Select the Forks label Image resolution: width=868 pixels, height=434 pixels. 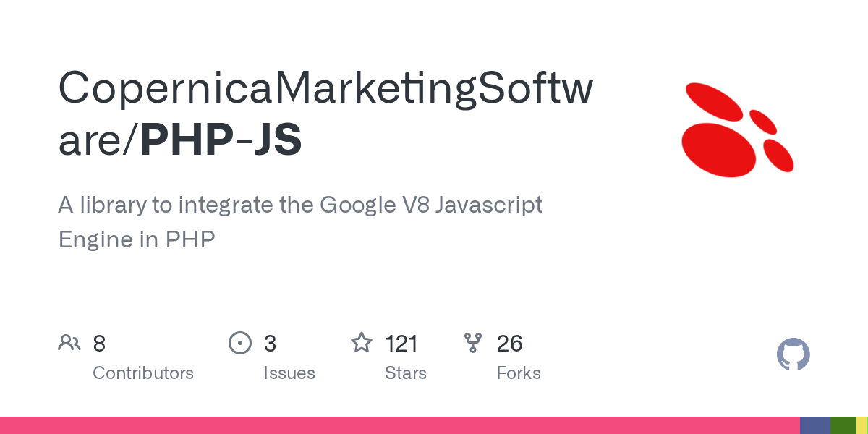point(519,373)
